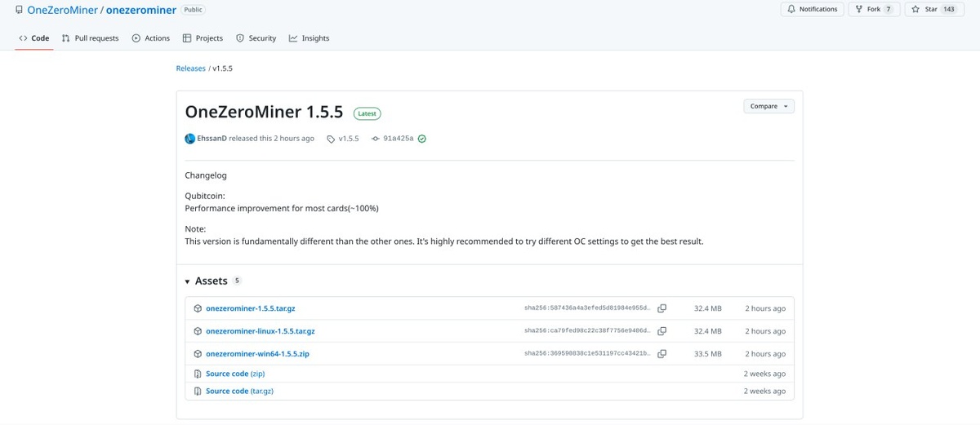This screenshot has width=980, height=425.
Task: Switch to the Pull requests tab
Action: tap(90, 38)
